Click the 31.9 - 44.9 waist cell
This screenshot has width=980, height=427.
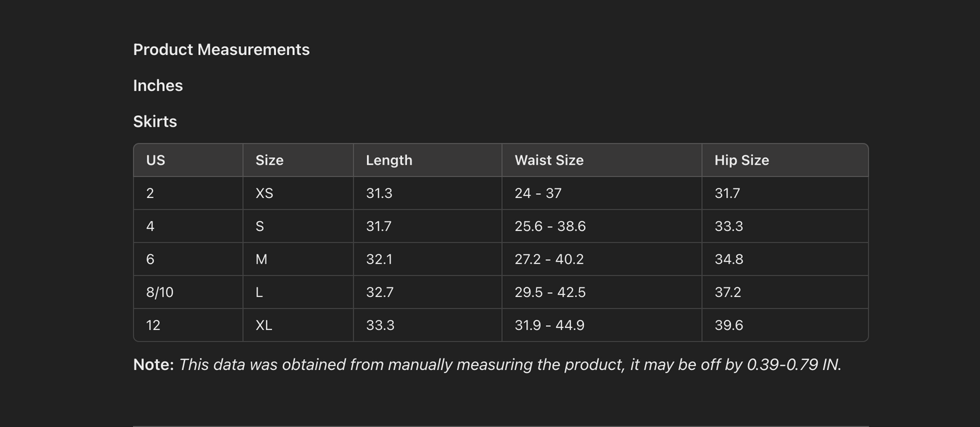(549, 325)
